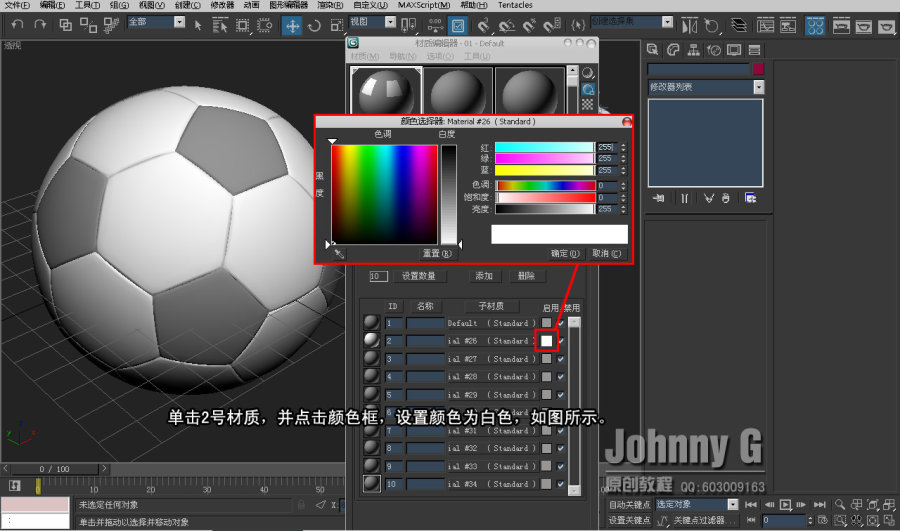Toggle enable checkbox for sub-material ID 4
The width and height of the screenshot is (900, 531).
coord(561,377)
